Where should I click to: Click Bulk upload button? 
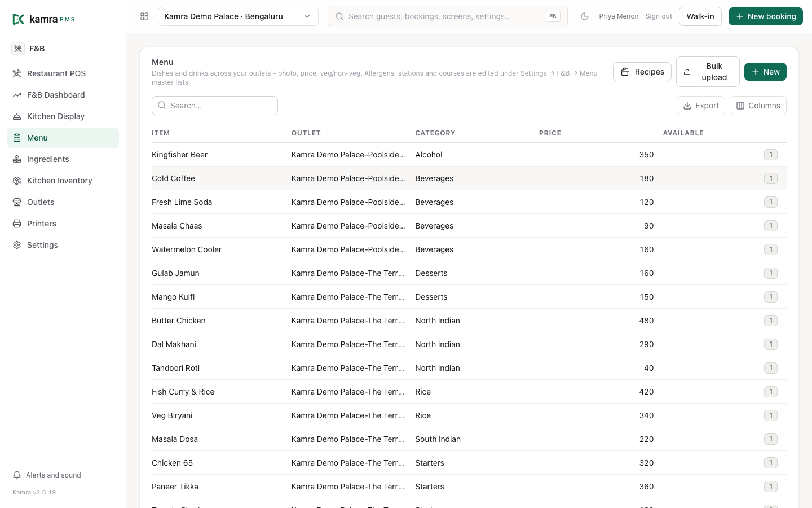708,72
